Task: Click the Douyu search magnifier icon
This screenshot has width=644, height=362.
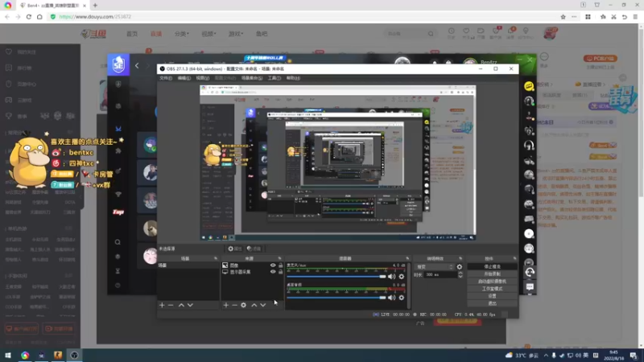Action: click(x=431, y=34)
